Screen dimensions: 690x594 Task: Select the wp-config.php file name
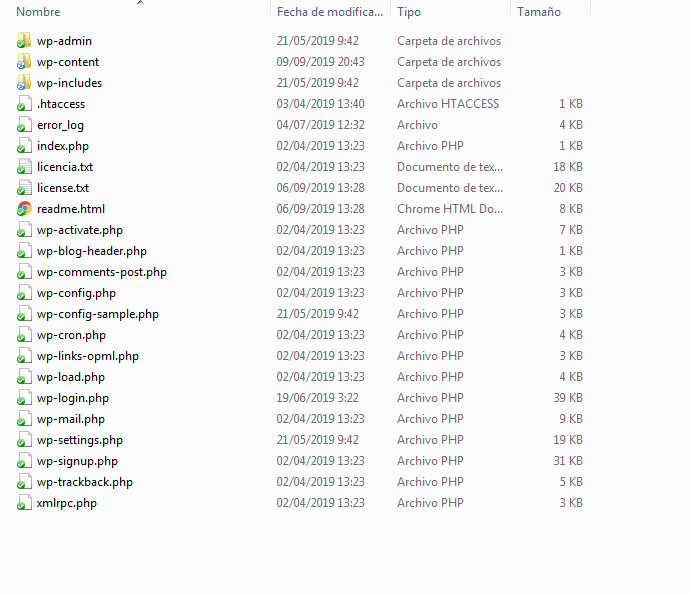[x=76, y=293]
